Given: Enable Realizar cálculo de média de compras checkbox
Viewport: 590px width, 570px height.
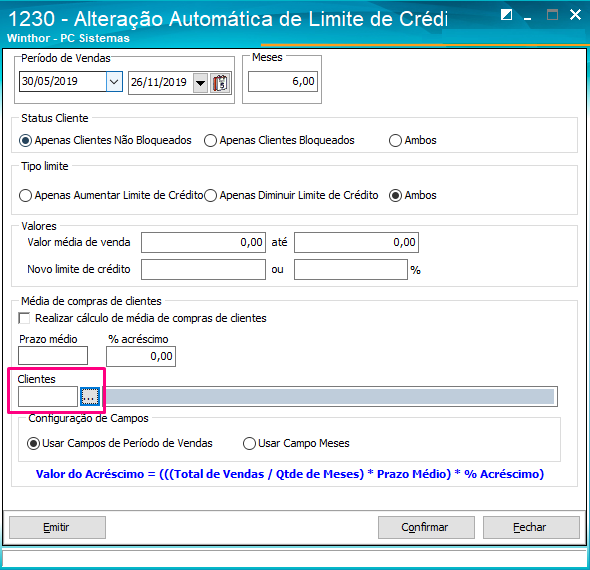Looking at the screenshot, I should pyautogui.click(x=24, y=318).
